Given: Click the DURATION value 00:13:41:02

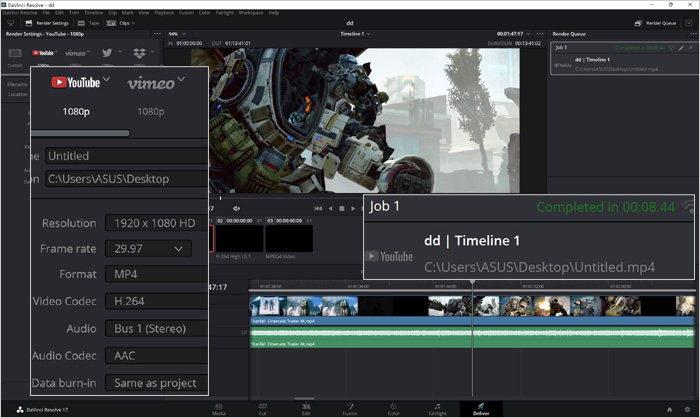Looking at the screenshot, I should (x=528, y=43).
